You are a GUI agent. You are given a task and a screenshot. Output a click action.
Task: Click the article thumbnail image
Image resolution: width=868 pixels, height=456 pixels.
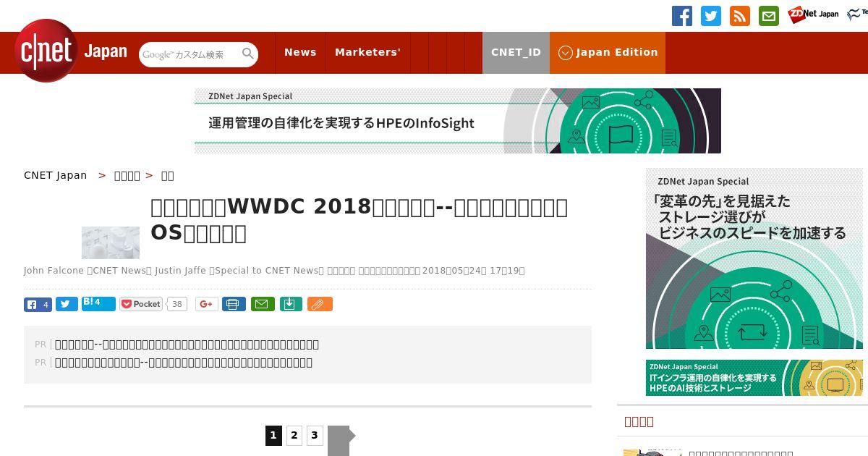111,242
